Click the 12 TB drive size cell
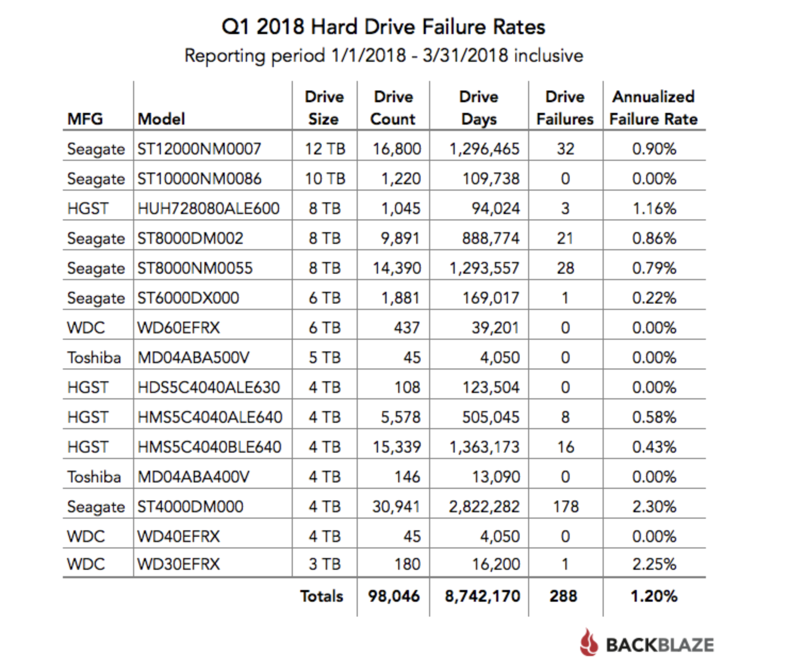 pos(325,149)
